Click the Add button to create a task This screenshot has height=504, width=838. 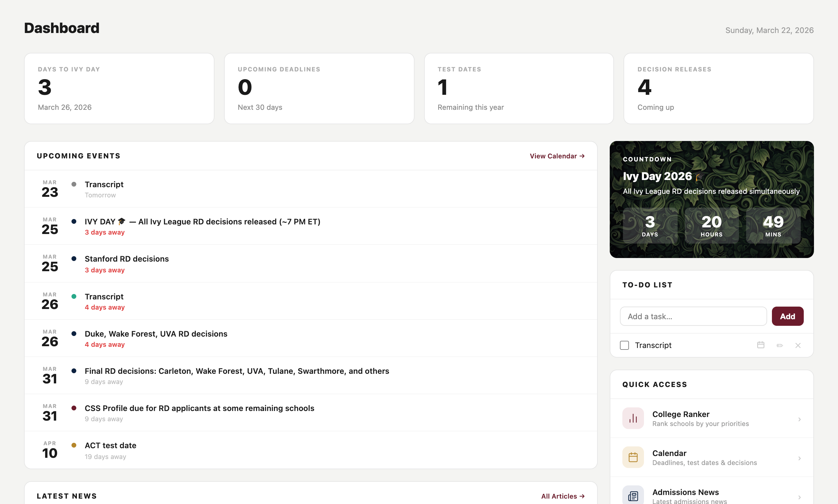(787, 316)
